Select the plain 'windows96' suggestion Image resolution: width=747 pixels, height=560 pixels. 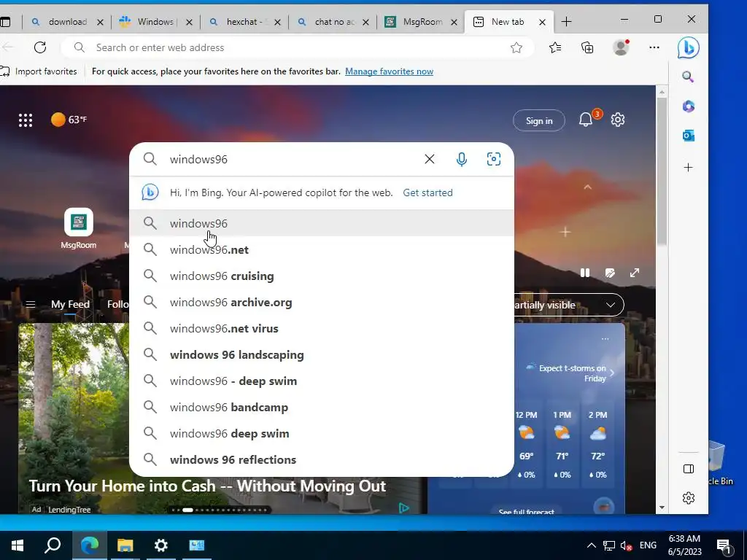(322, 223)
